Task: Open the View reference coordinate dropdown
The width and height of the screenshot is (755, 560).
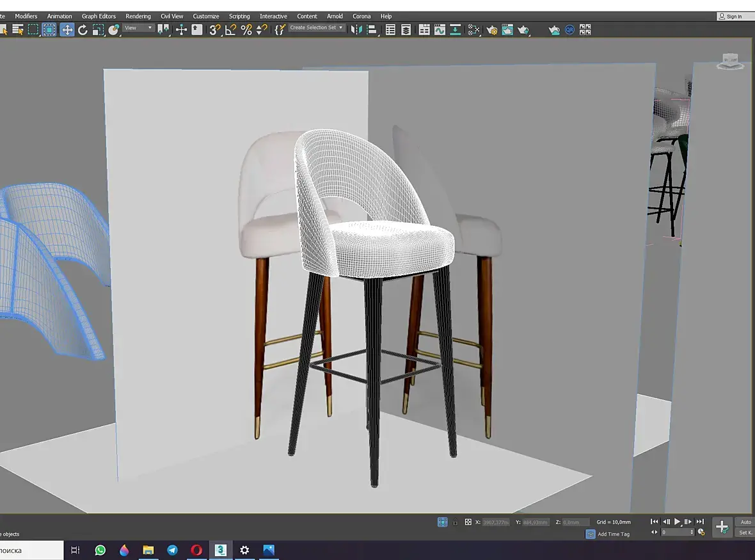Action: (138, 28)
